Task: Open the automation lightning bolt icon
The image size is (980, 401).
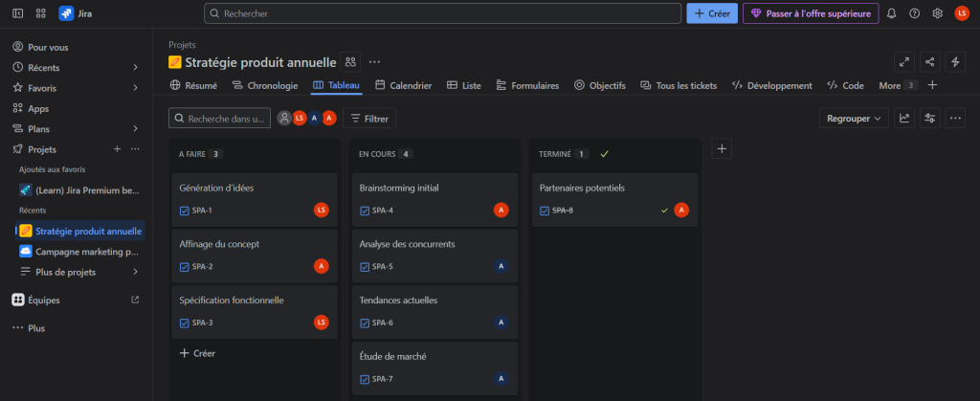Action: pyautogui.click(x=954, y=62)
